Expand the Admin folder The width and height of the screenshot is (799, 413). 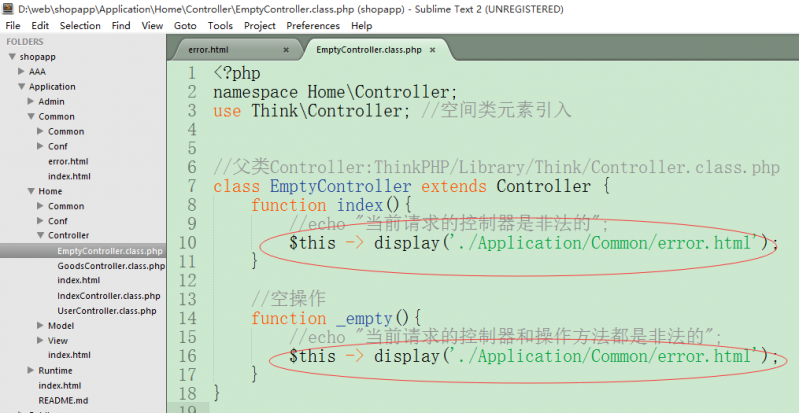pyautogui.click(x=31, y=101)
